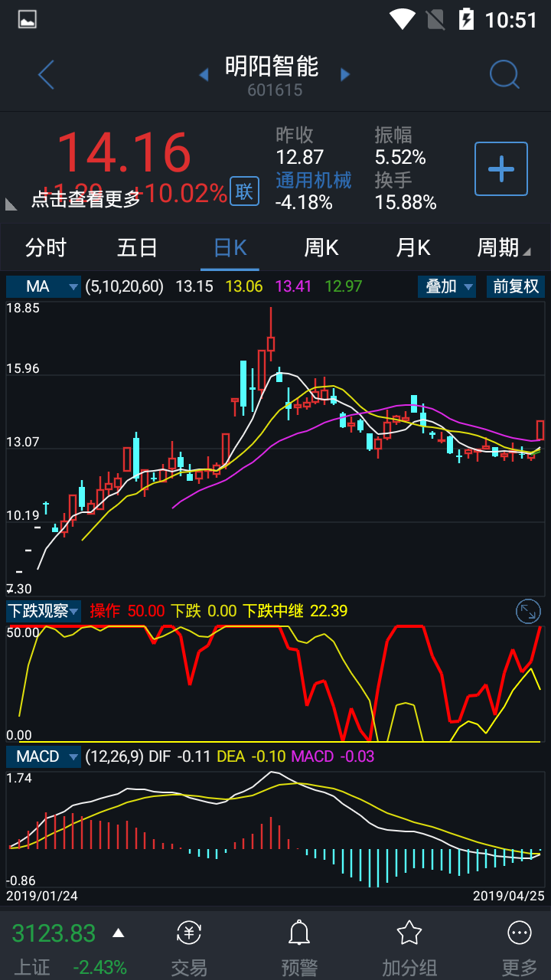
Task: Open the 叠加 overlay dropdown
Action: [447, 286]
